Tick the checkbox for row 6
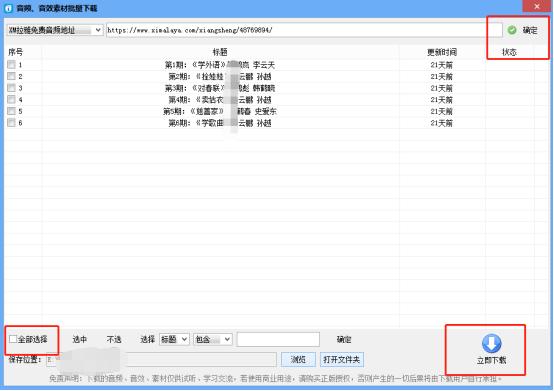 (11, 123)
